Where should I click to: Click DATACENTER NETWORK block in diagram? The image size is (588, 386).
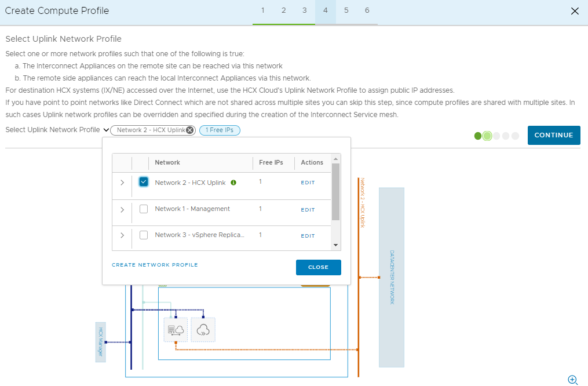point(392,277)
